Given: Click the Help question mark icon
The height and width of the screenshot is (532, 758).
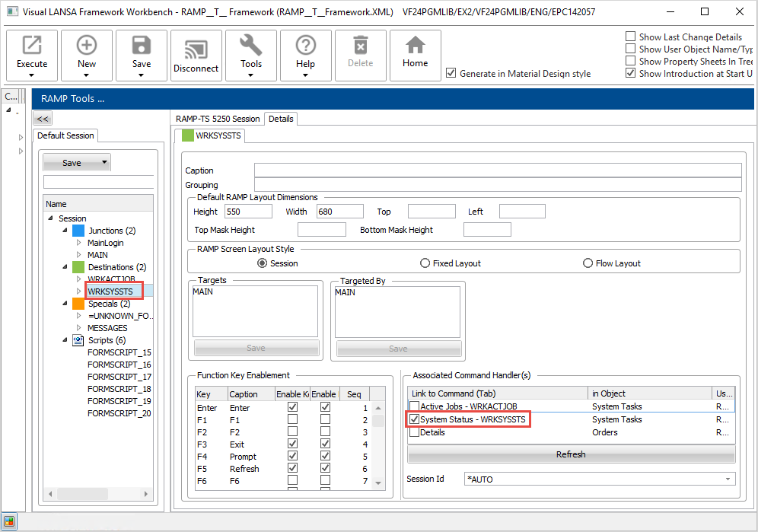Looking at the screenshot, I should click(305, 46).
